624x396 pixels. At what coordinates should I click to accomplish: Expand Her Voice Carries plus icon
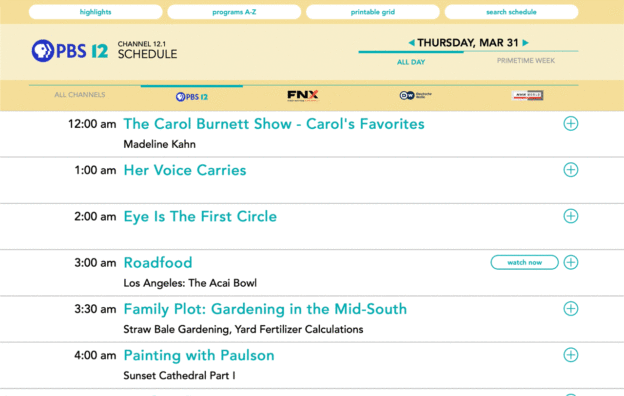coord(571,170)
